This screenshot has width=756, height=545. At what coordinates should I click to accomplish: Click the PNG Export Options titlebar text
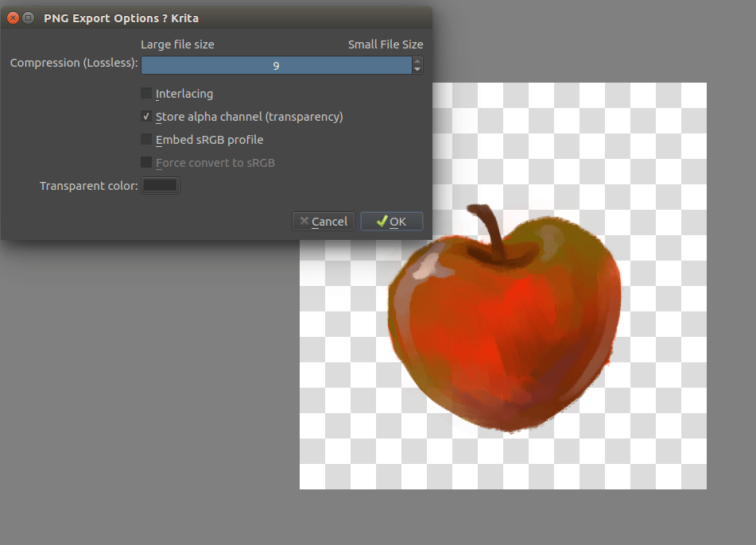coord(120,17)
